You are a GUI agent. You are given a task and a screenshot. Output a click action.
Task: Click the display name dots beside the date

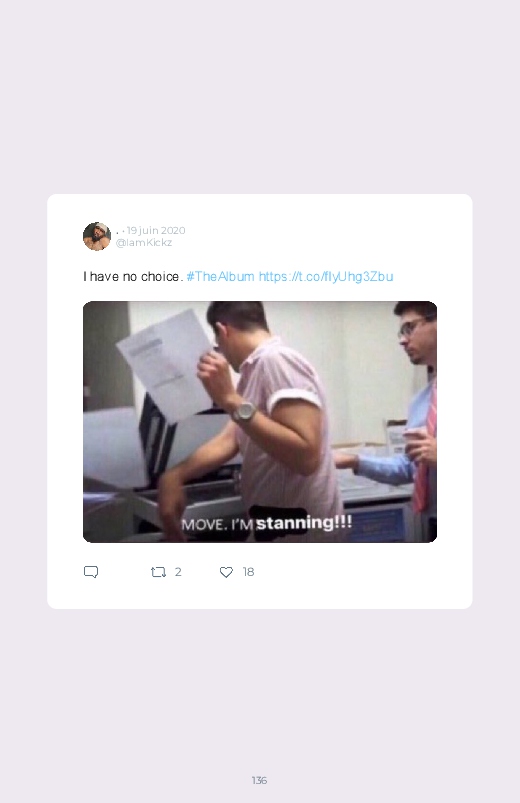[120, 232]
